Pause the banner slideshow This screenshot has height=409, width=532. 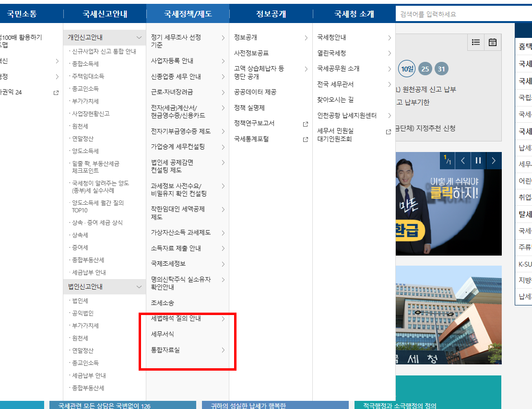tap(478, 161)
